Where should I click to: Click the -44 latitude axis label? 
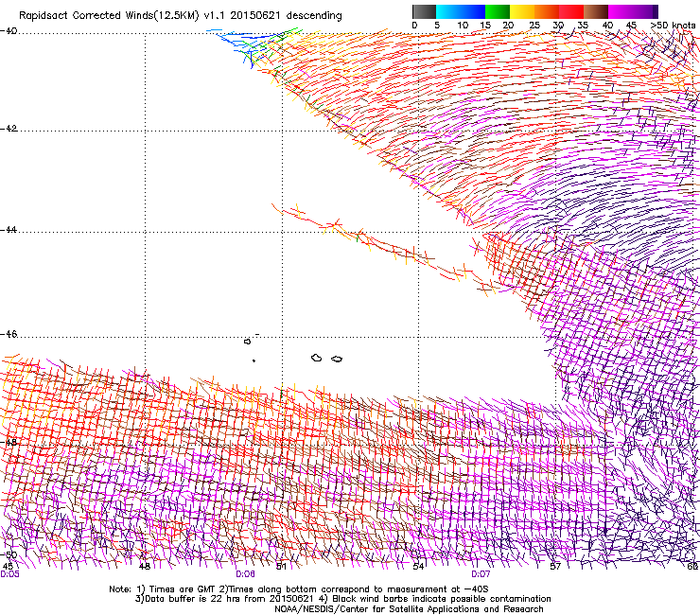coord(8,230)
